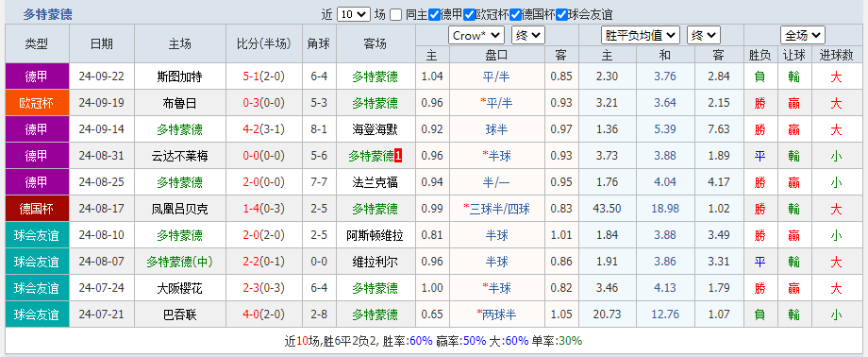The width and height of the screenshot is (868, 357).
Task: Open the 全场 dropdown
Action: tap(803, 36)
